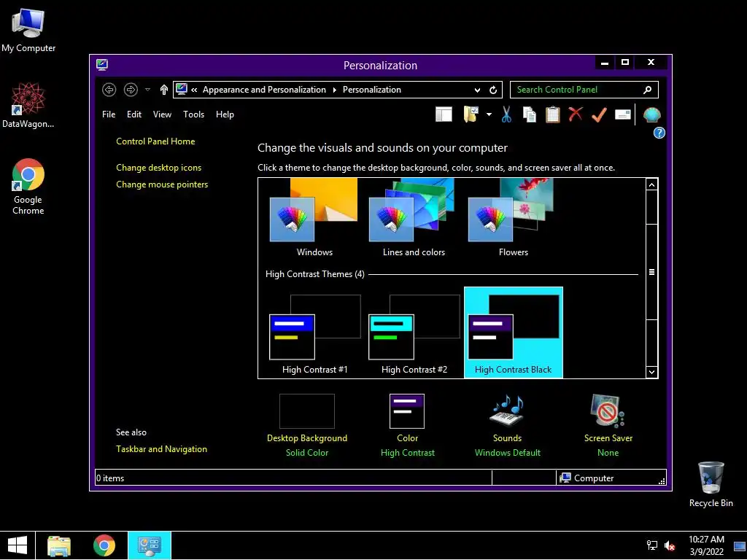This screenshot has width=747, height=560.
Task: Click the muted volume tray icon
Action: pyautogui.click(x=670, y=545)
